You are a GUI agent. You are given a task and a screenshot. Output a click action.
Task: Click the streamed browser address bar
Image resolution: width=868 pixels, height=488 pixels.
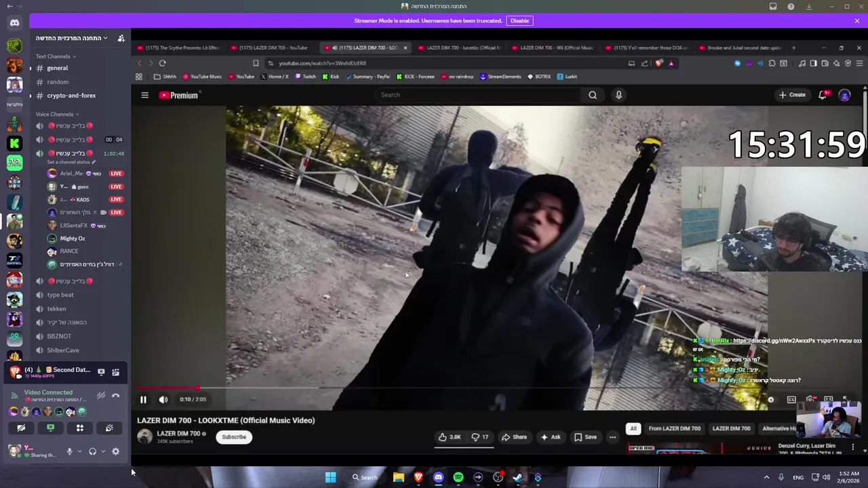pos(444,63)
